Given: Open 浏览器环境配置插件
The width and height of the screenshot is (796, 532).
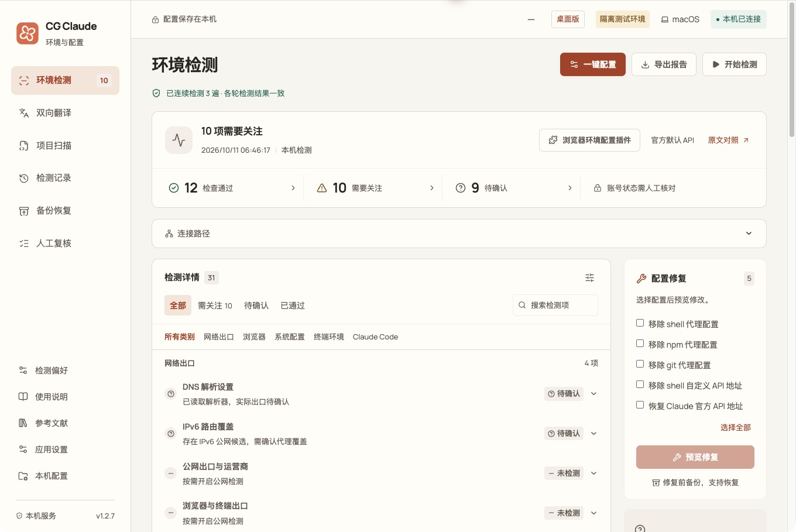Looking at the screenshot, I should pos(589,140).
